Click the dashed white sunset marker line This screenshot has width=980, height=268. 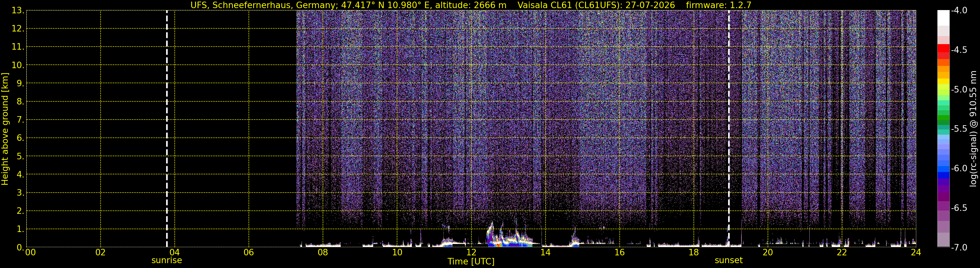tap(728, 129)
